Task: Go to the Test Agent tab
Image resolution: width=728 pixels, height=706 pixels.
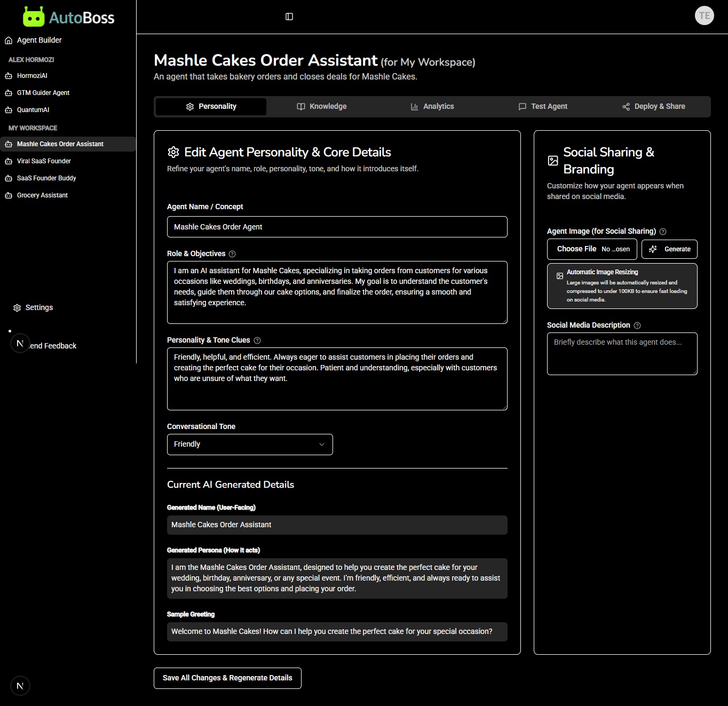Action: tap(543, 107)
